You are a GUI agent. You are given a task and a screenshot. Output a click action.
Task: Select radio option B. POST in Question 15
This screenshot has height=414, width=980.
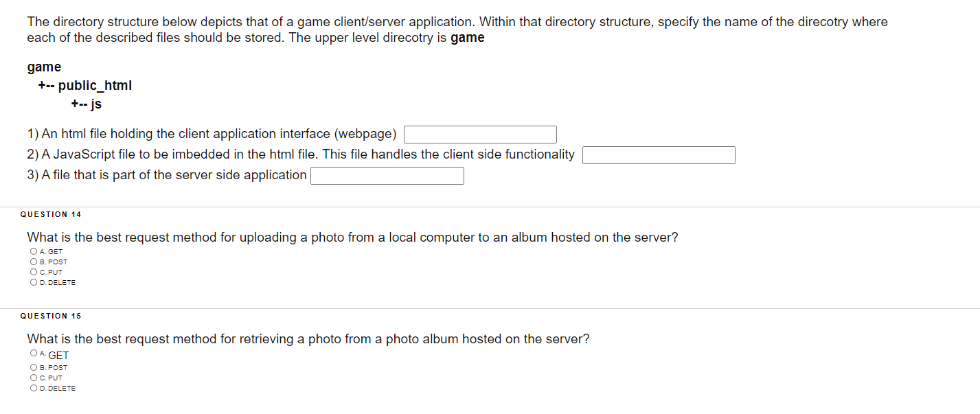point(33,367)
